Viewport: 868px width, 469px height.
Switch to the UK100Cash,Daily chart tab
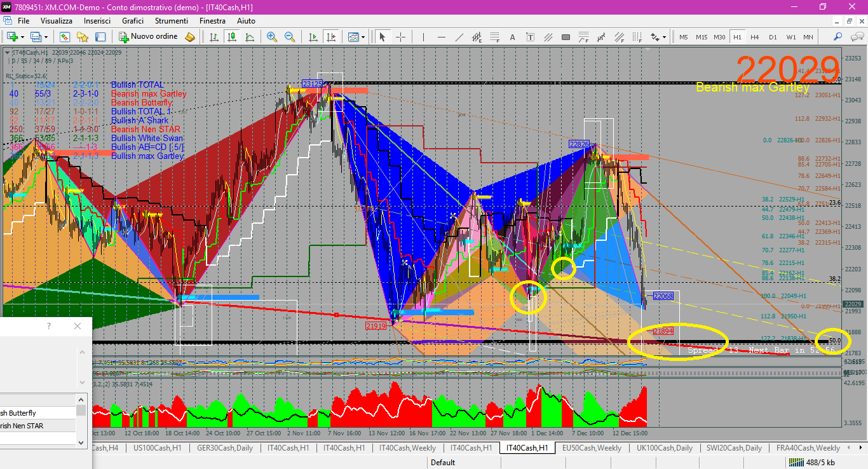click(x=664, y=448)
